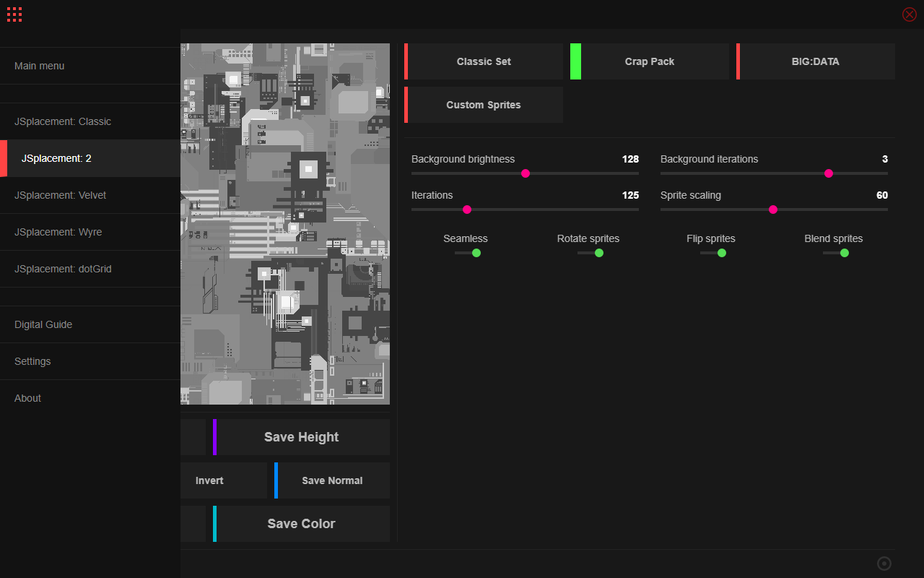Screen dimensions: 924x578
Task: Click the circular target icon at bottom right
Action: coord(884,564)
